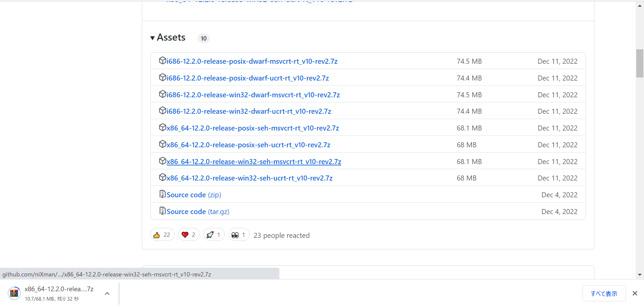Click the すべて表示 button

coord(604,294)
